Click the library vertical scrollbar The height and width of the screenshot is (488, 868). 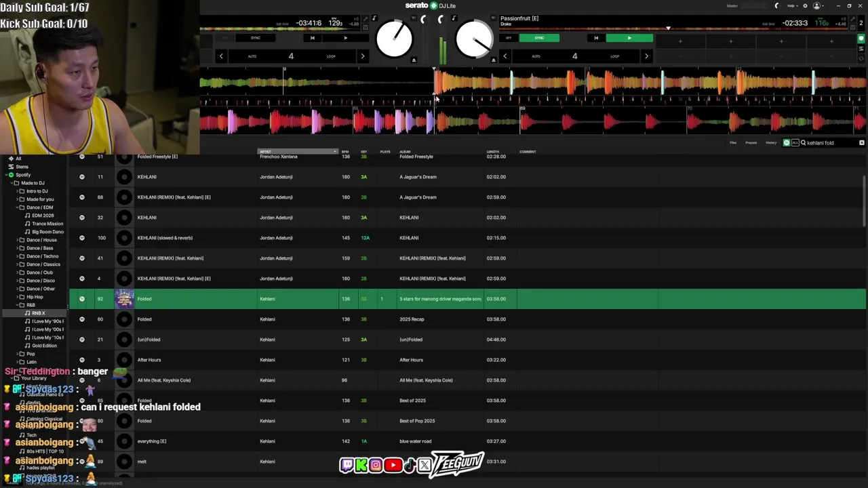pos(863,200)
